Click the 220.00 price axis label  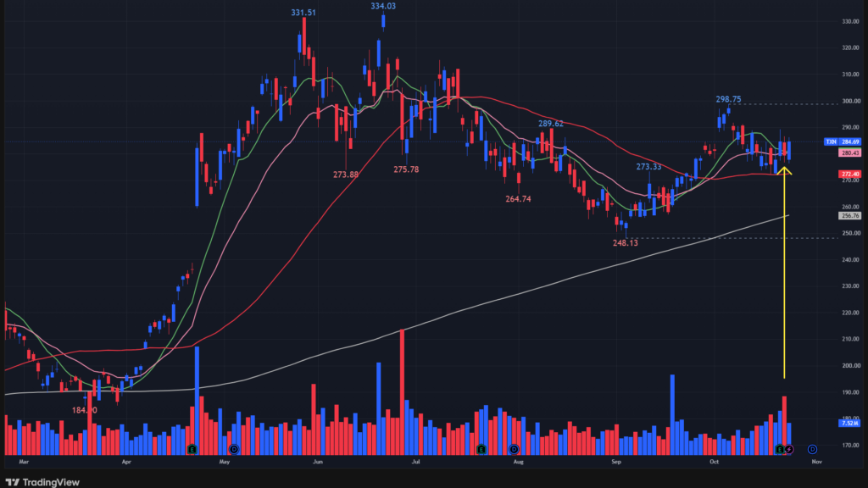click(x=850, y=313)
